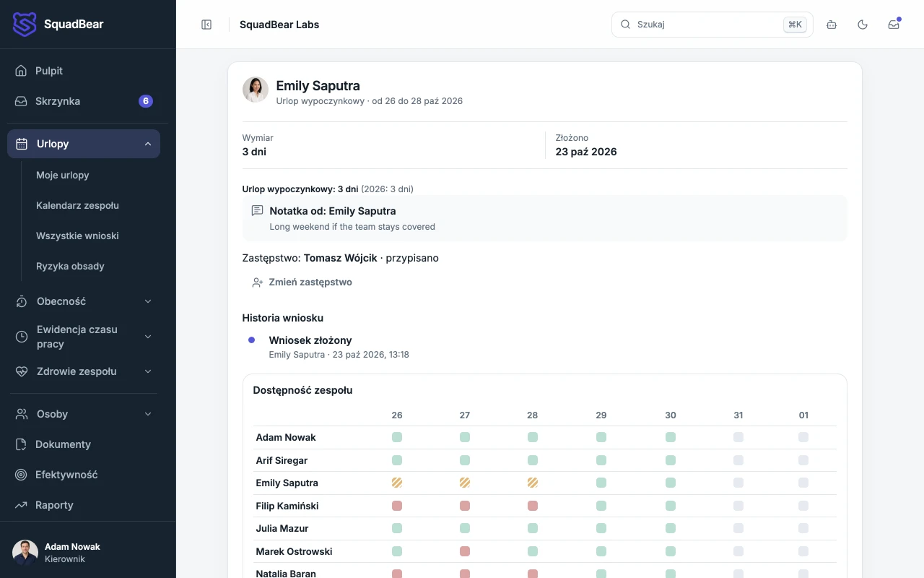This screenshot has height=578, width=924.
Task: Expand the Zdrowie zespołu section
Action: pyautogui.click(x=84, y=371)
